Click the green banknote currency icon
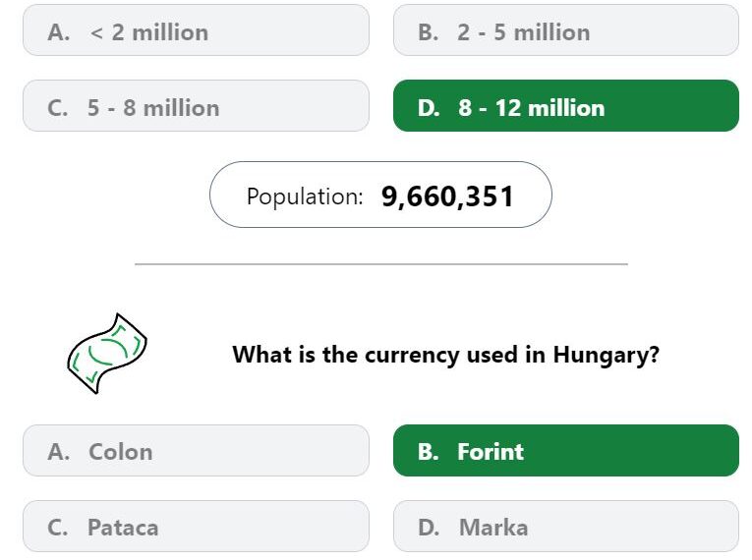 click(x=107, y=354)
